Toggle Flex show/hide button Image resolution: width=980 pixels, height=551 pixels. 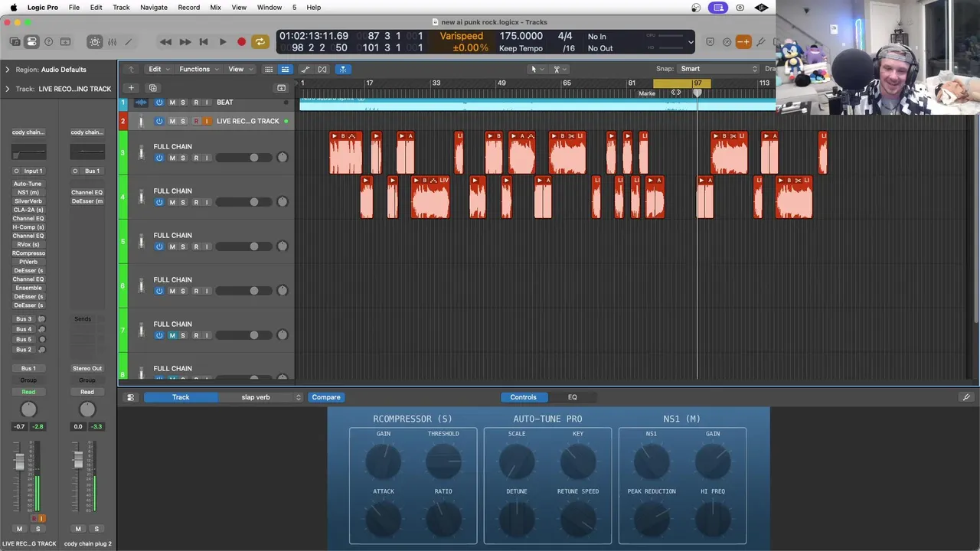(x=322, y=69)
